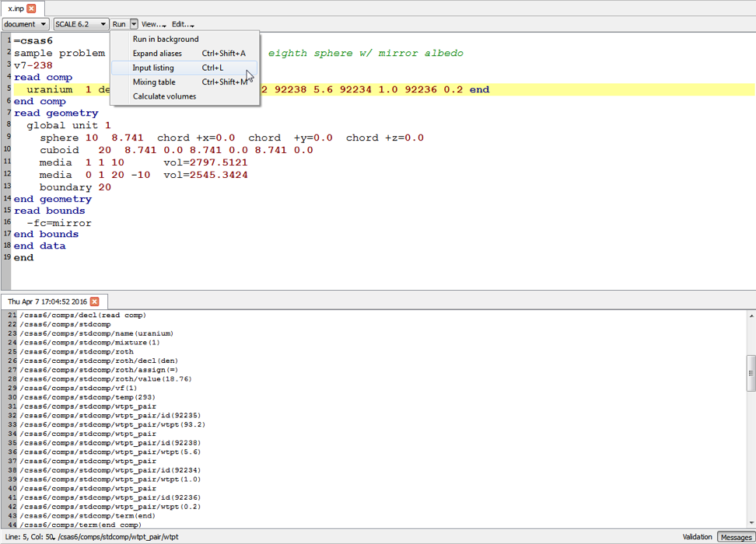
Task: Open the SCALE 6.2 version dropdown
Action: click(81, 24)
